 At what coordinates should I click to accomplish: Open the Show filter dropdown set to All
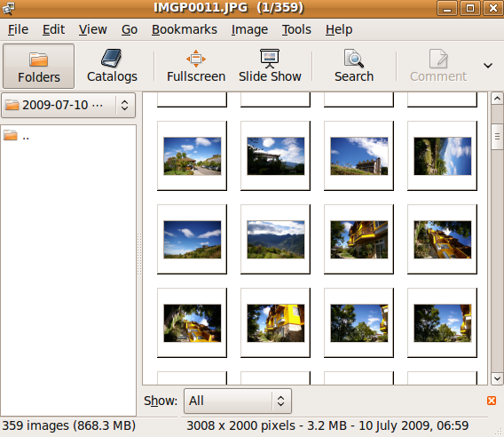click(x=238, y=401)
